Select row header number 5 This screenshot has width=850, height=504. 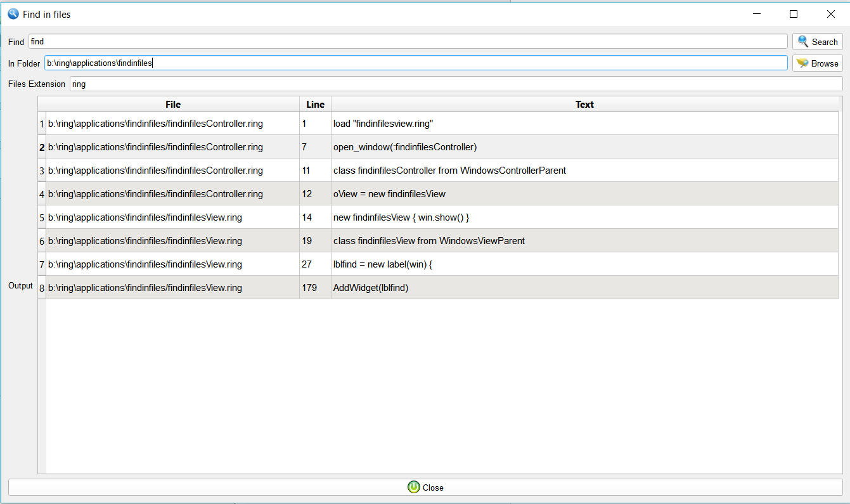(x=42, y=217)
